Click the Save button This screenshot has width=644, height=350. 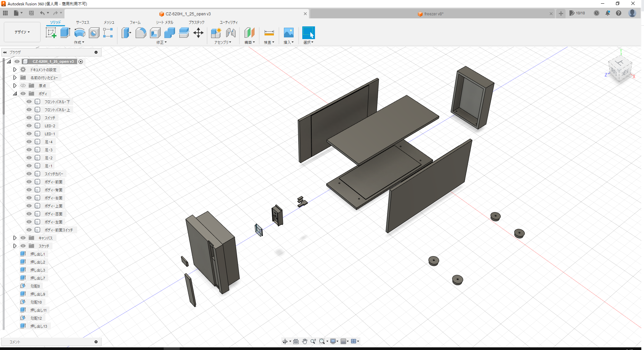click(31, 13)
